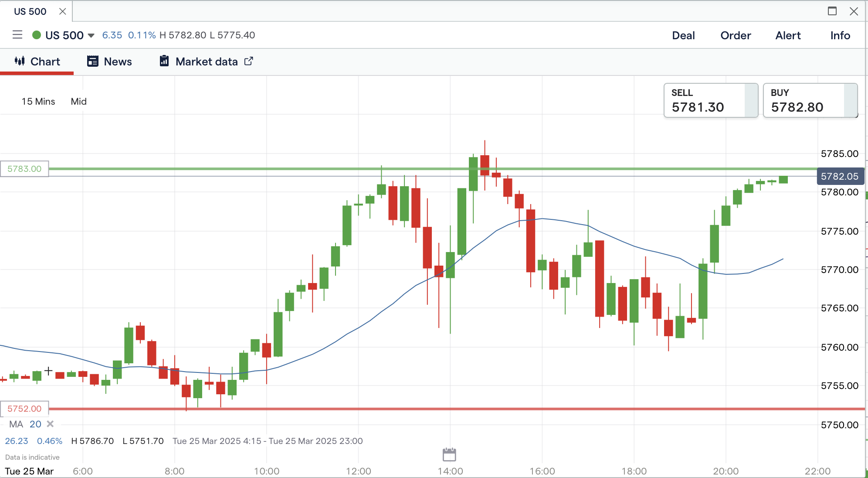The width and height of the screenshot is (868, 478).
Task: Open the 15 Mins timeframe selector
Action: [x=38, y=102]
